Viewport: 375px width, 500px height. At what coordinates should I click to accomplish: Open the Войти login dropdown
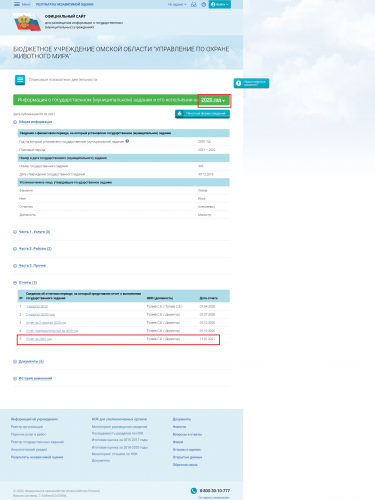[220, 4]
